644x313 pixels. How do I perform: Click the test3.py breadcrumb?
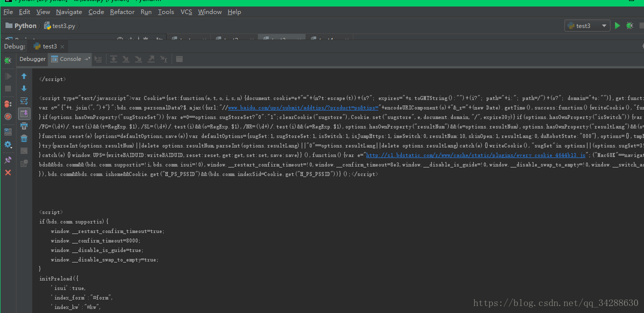(60, 25)
